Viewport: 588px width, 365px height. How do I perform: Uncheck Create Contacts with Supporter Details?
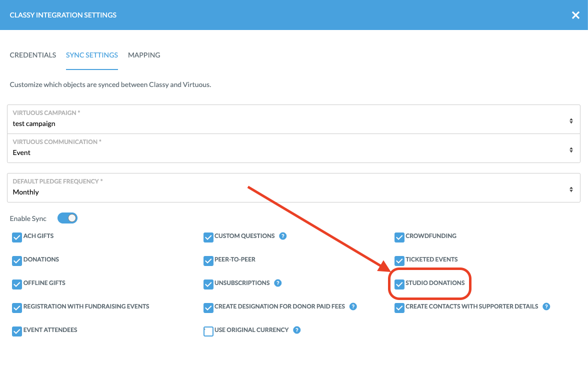[399, 307]
